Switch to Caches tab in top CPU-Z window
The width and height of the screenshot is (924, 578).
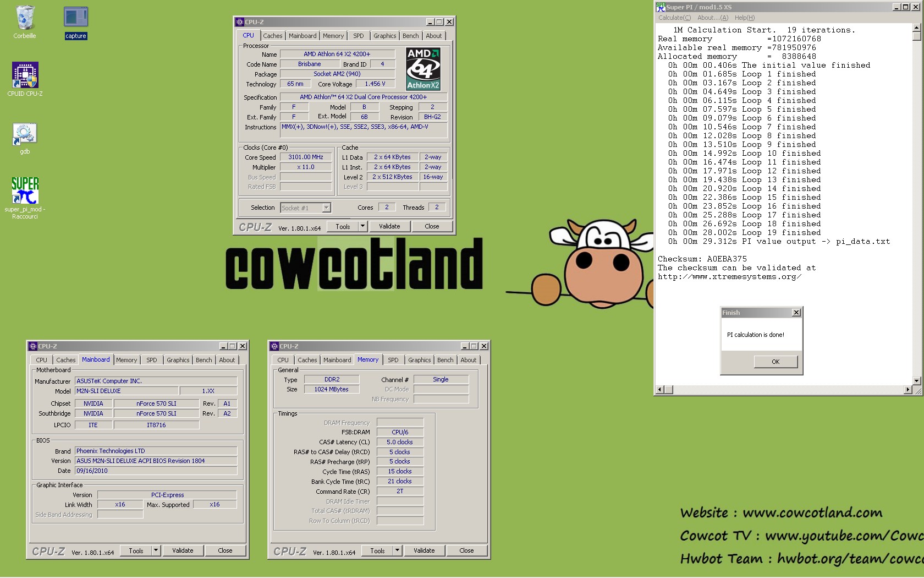click(x=272, y=36)
